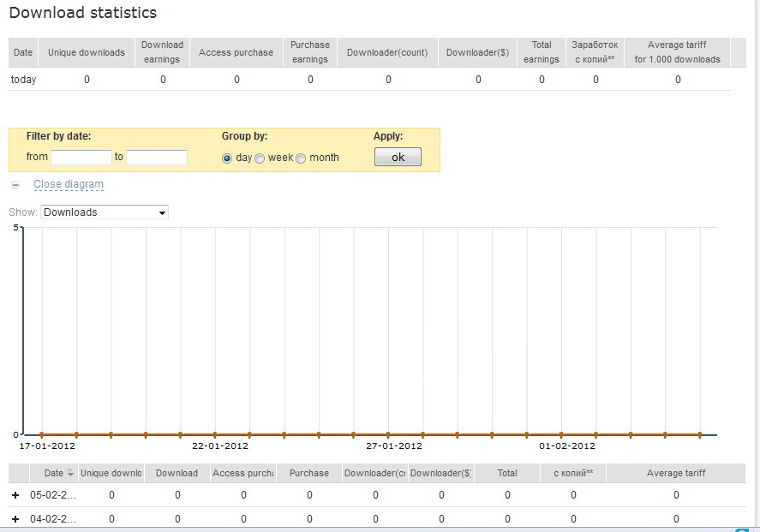The width and height of the screenshot is (760, 532).
Task: Select the week grouping radio button
Action: pos(260,158)
